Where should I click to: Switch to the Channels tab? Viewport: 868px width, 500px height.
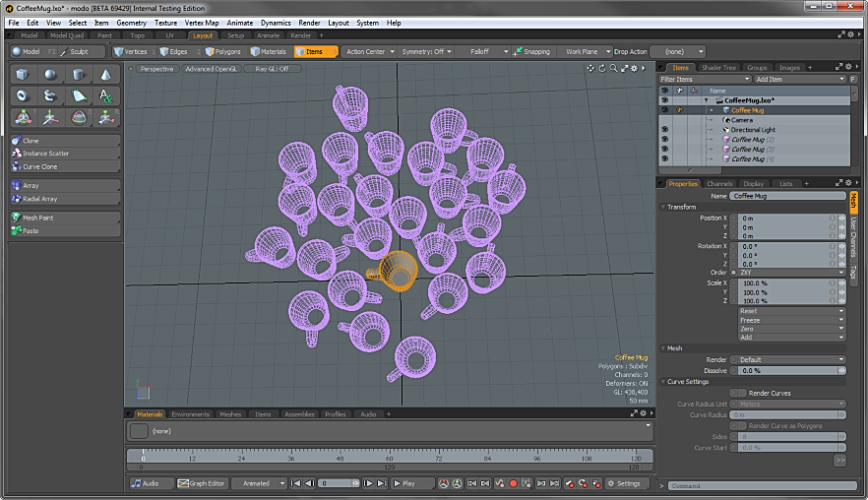pyautogui.click(x=719, y=184)
